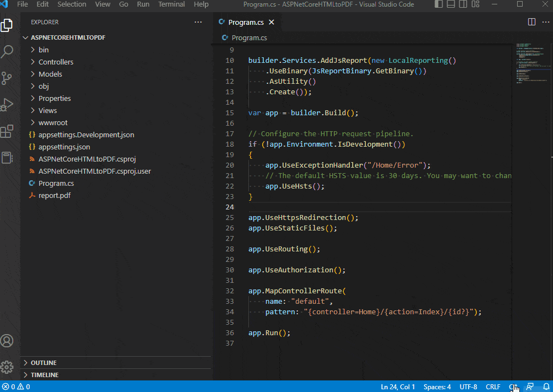The image size is (553, 392).
Task: Select the Run and Debug icon
Action: [8, 105]
